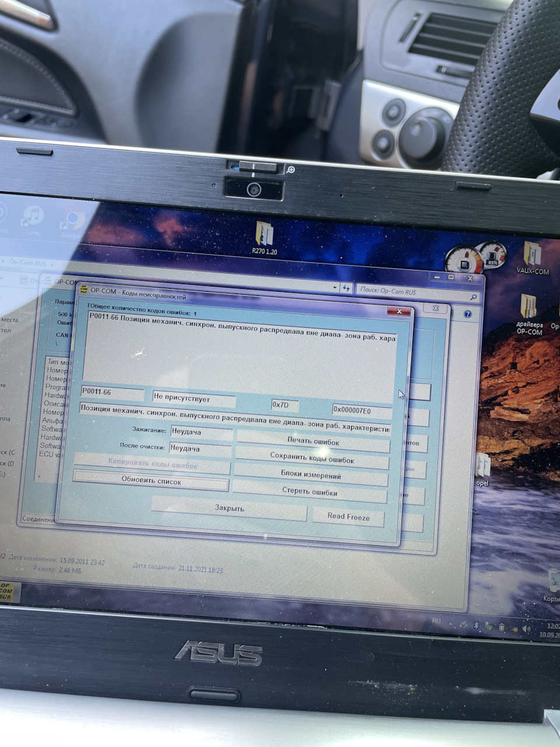This screenshot has height=747, width=560.
Task: Click the 0x000007E0 value field
Action: coord(362,410)
